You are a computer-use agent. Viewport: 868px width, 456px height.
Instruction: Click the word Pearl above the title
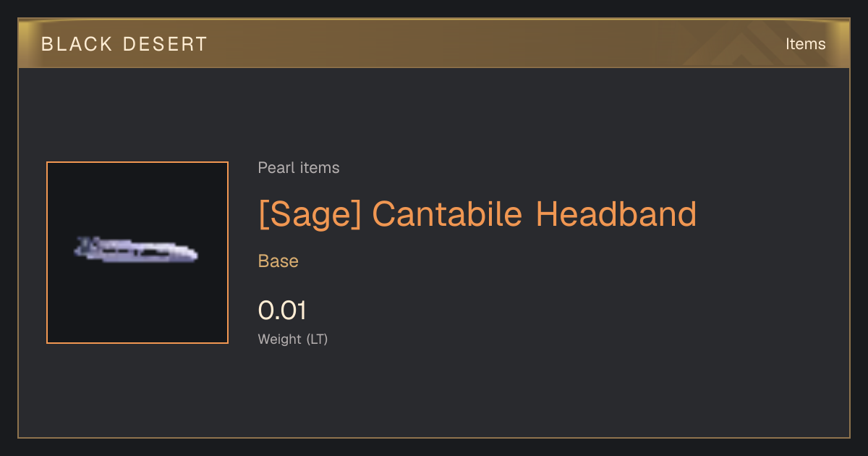[x=273, y=168]
